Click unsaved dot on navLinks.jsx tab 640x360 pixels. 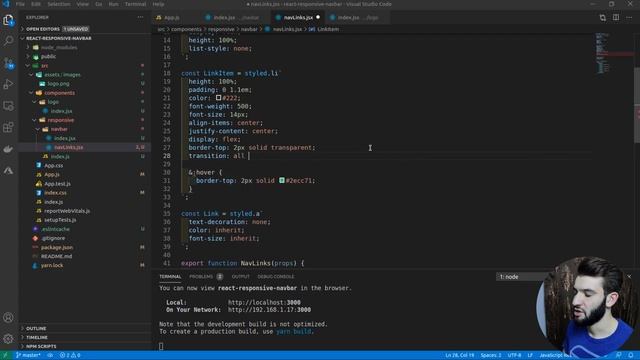click(318, 17)
